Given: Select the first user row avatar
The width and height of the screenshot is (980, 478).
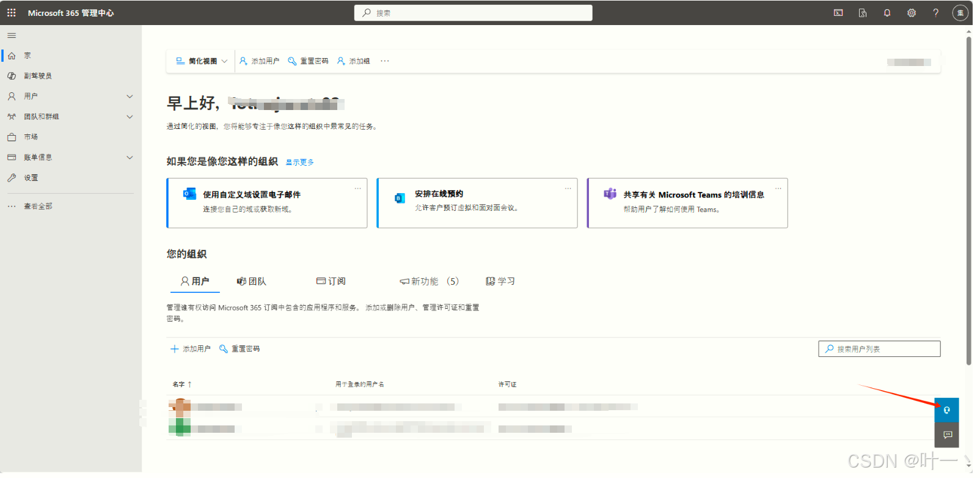Looking at the screenshot, I should (x=180, y=406).
